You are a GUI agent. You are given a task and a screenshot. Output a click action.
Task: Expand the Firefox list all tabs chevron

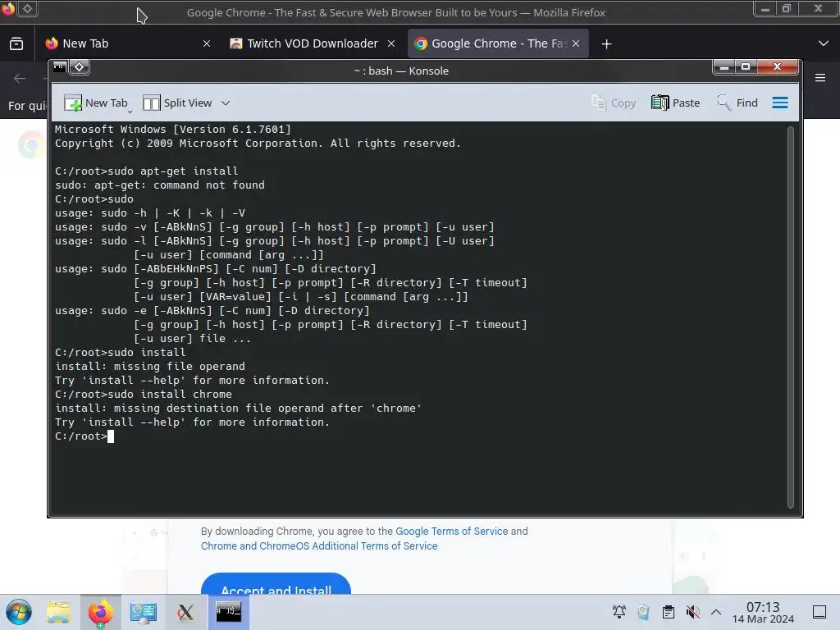click(824, 43)
